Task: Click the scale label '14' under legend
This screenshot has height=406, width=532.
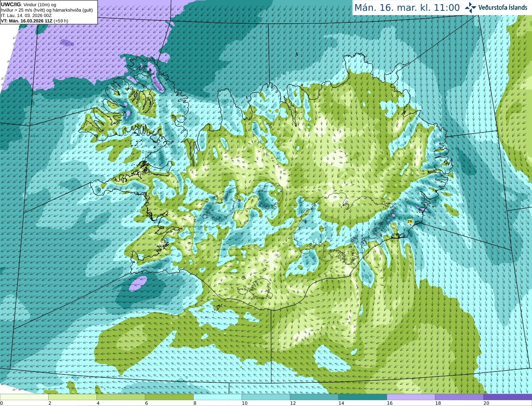Action: pyautogui.click(x=341, y=403)
